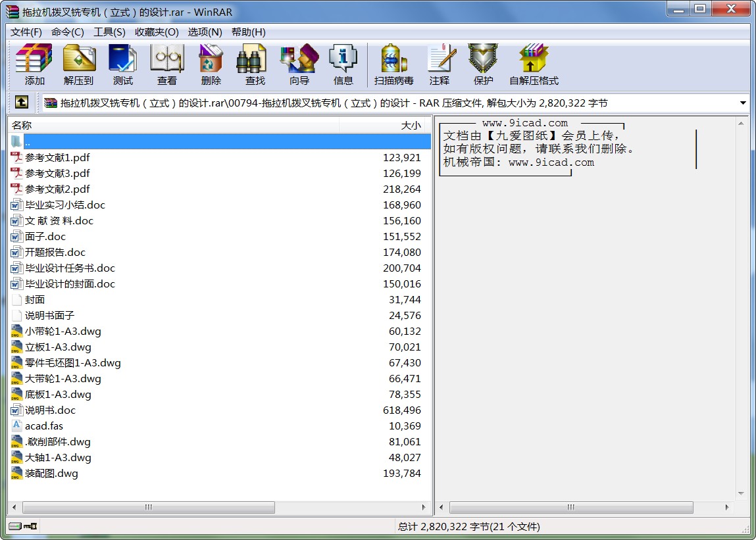This screenshot has width=756, height=540.
Task: Click the 保护 (Protect) shield icon
Action: point(483,59)
